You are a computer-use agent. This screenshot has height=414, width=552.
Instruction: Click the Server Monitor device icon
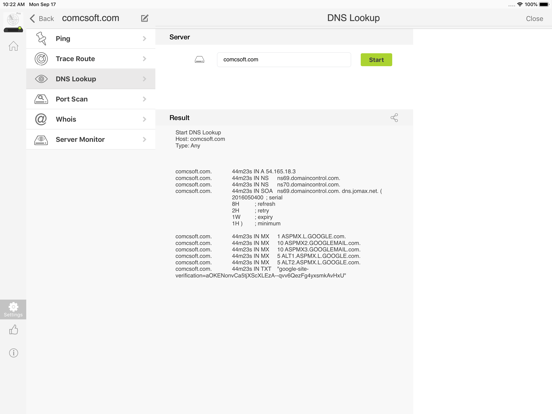41,140
